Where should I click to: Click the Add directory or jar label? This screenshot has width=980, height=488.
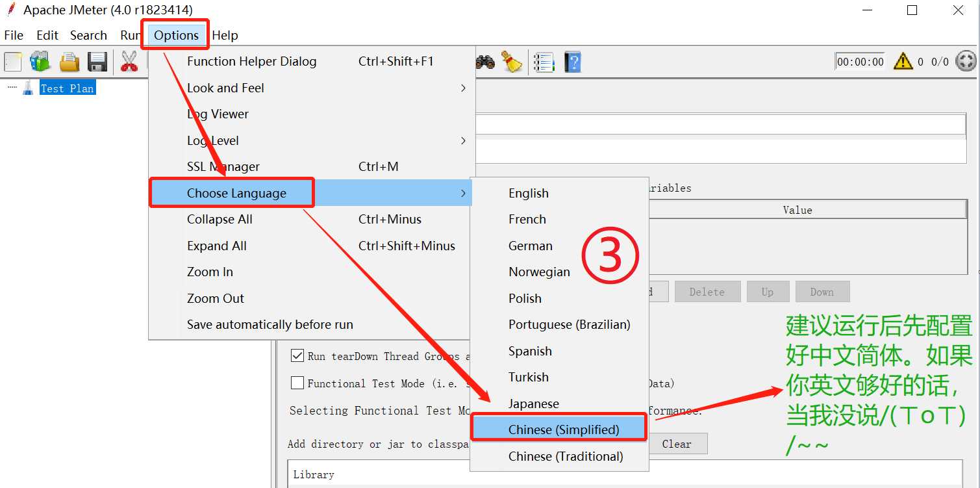pos(379,444)
